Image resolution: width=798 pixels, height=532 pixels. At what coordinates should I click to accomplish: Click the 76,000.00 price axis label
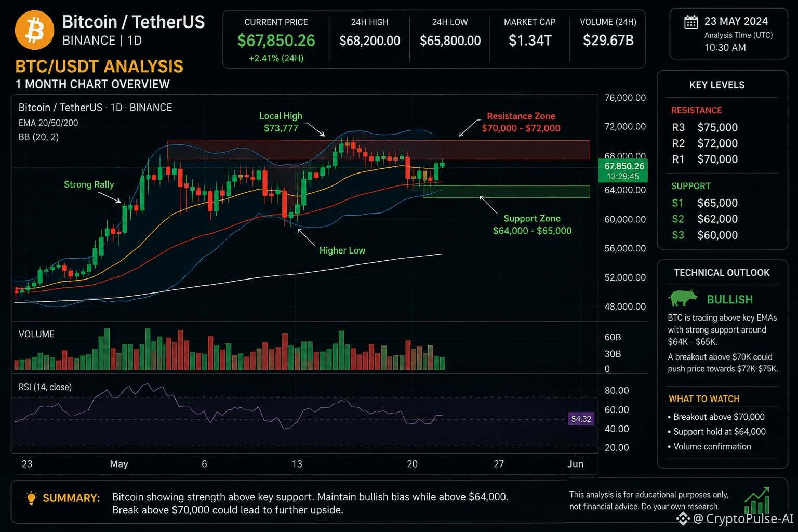click(x=625, y=98)
